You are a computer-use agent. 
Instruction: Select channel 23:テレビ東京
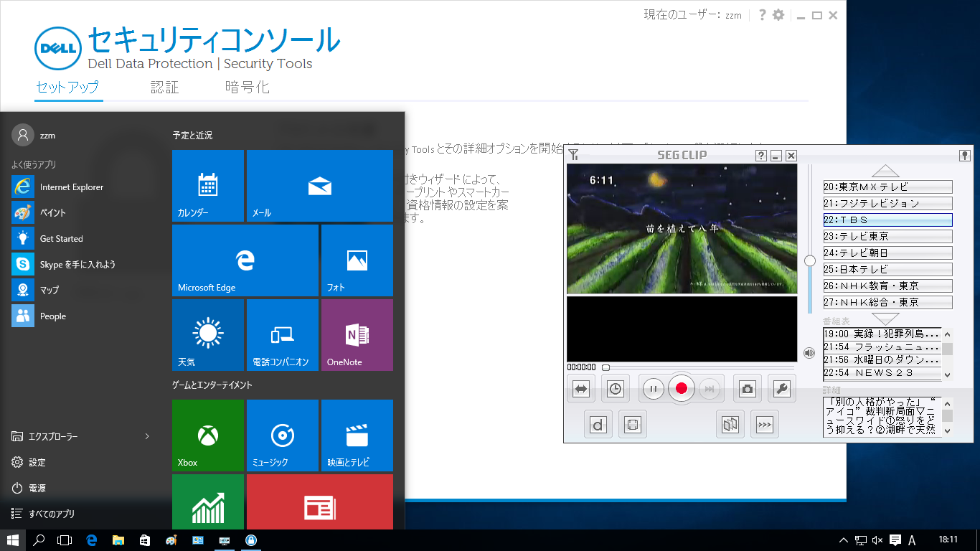click(x=888, y=237)
